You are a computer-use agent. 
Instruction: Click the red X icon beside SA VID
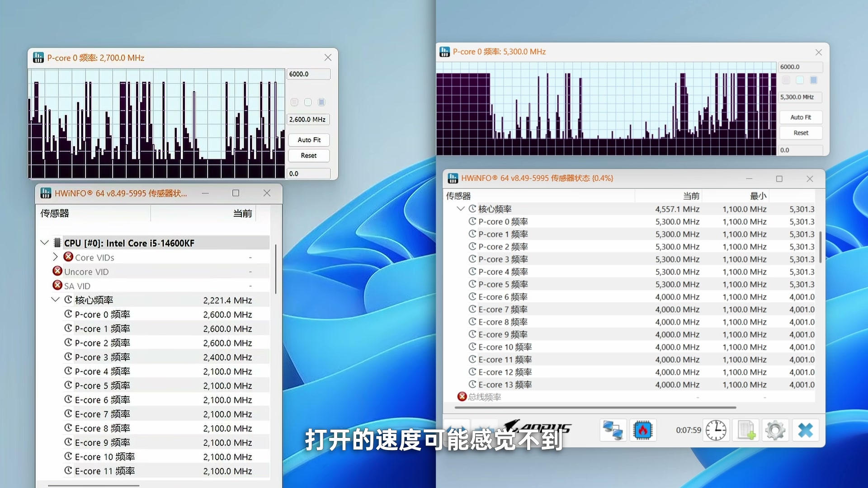pos(57,285)
